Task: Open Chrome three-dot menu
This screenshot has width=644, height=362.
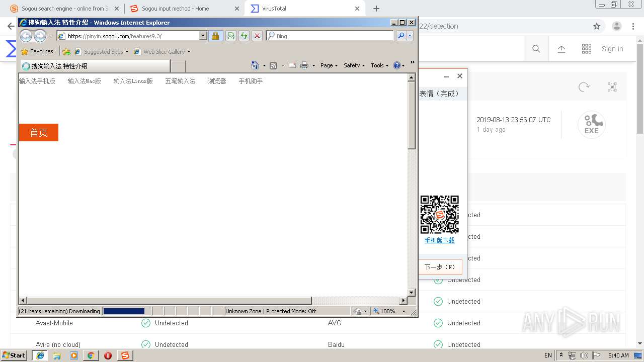Action: [633, 26]
